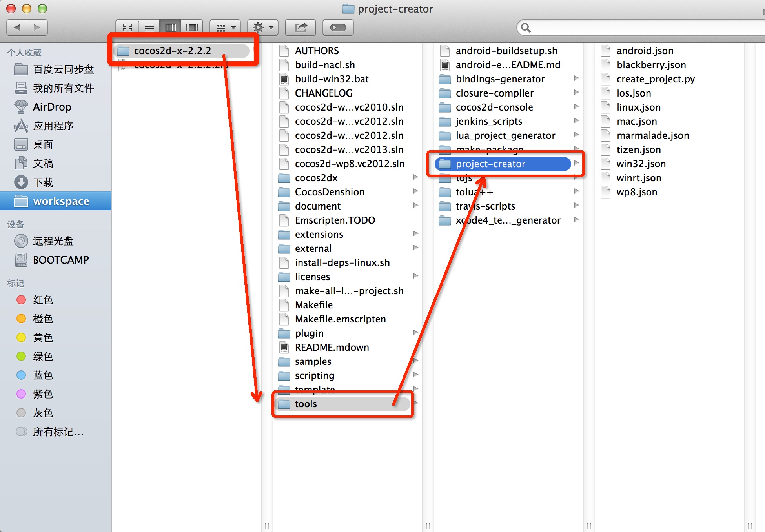
Task: Open the gear action menu
Action: [263, 27]
